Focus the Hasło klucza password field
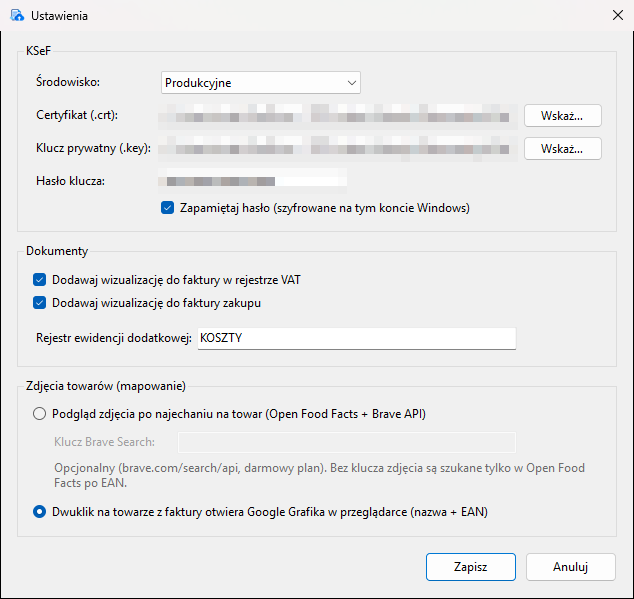This screenshot has height=599, width=634. (x=253, y=181)
